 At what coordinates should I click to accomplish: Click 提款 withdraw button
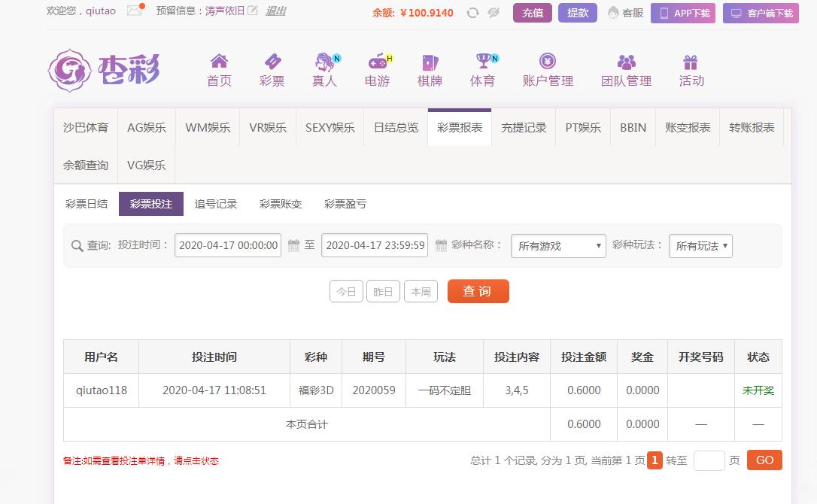(x=578, y=13)
